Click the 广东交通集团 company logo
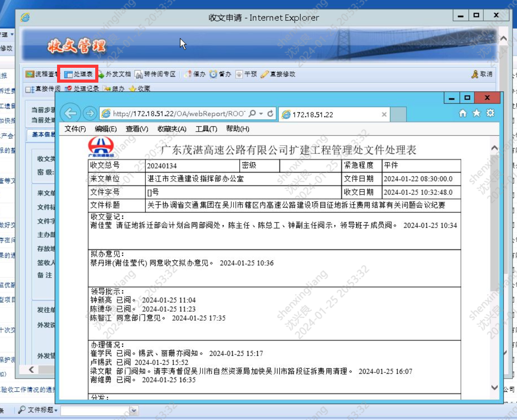Screen dimensions: 517x420 pyautogui.click(x=101, y=147)
